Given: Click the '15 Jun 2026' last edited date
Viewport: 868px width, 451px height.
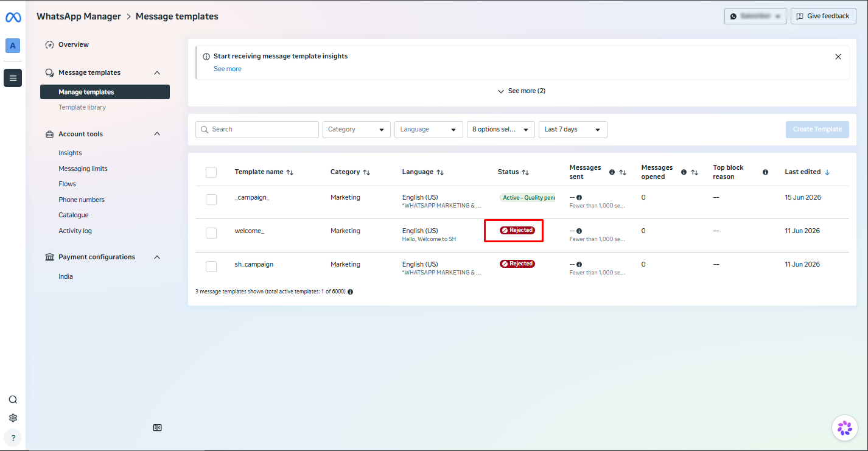Looking at the screenshot, I should tap(803, 197).
